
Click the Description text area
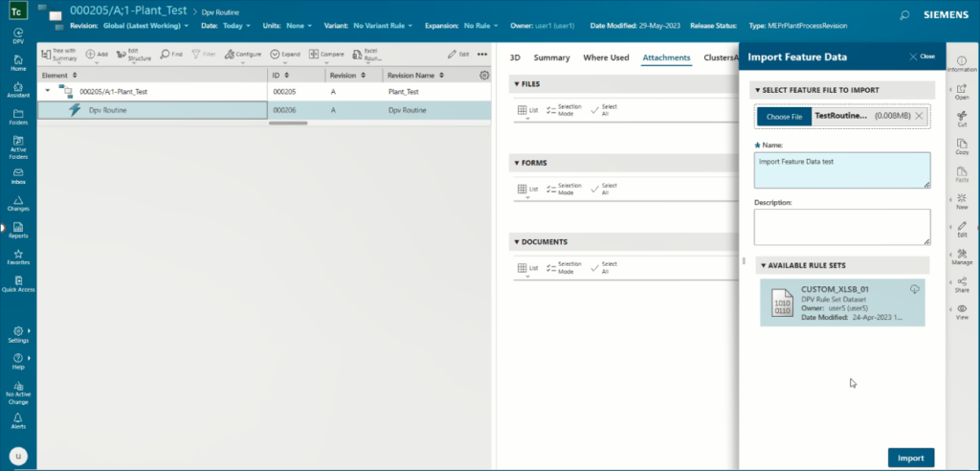[x=842, y=227]
